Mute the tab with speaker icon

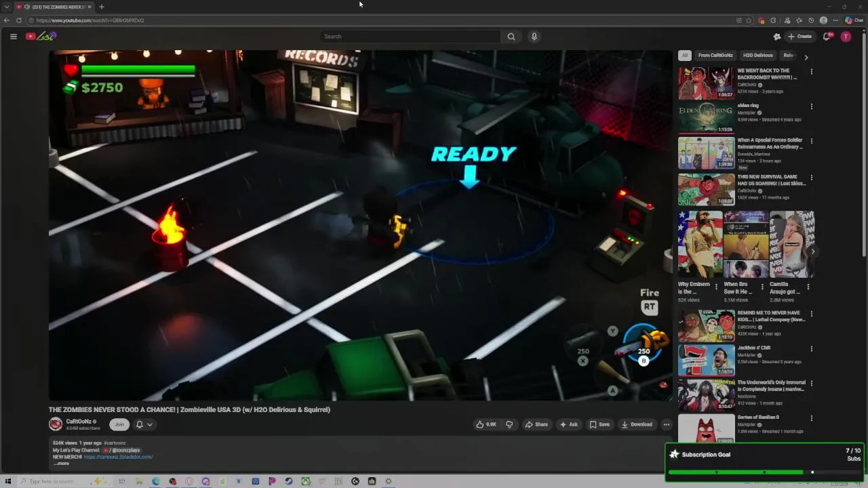coord(26,7)
